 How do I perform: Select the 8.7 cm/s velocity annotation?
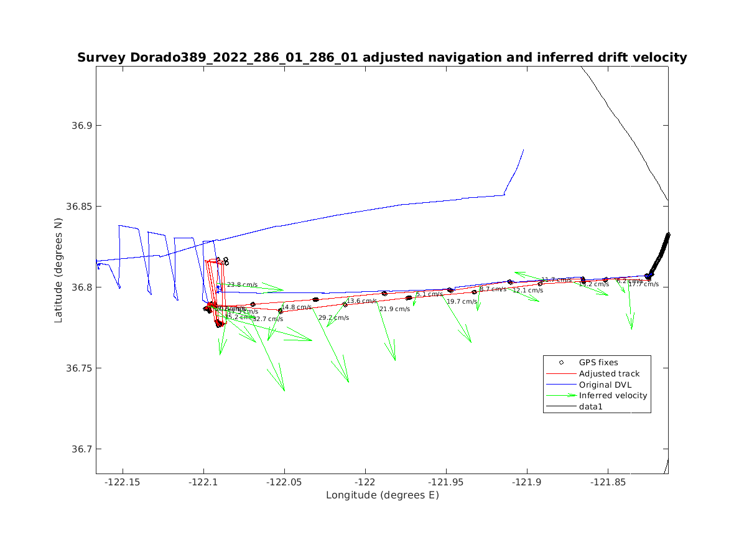point(493,289)
